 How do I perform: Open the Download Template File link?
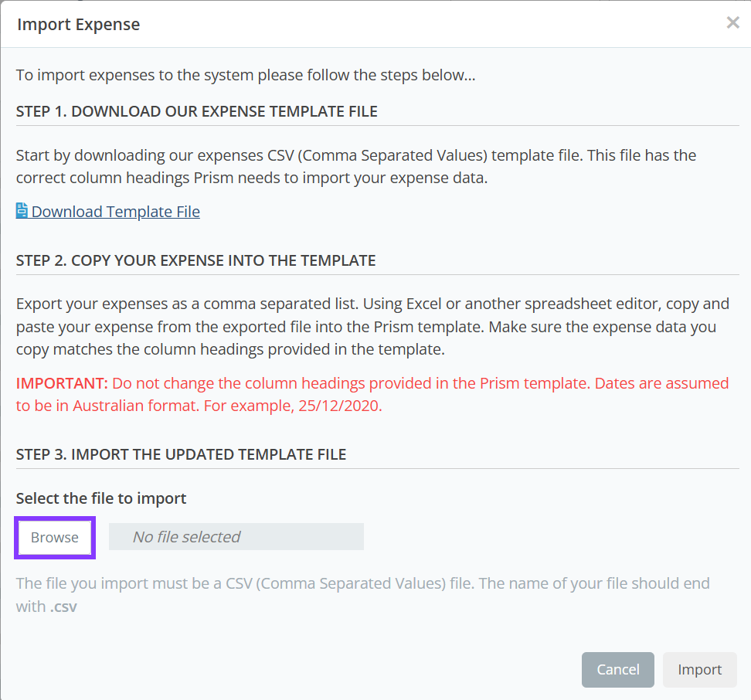pos(115,212)
